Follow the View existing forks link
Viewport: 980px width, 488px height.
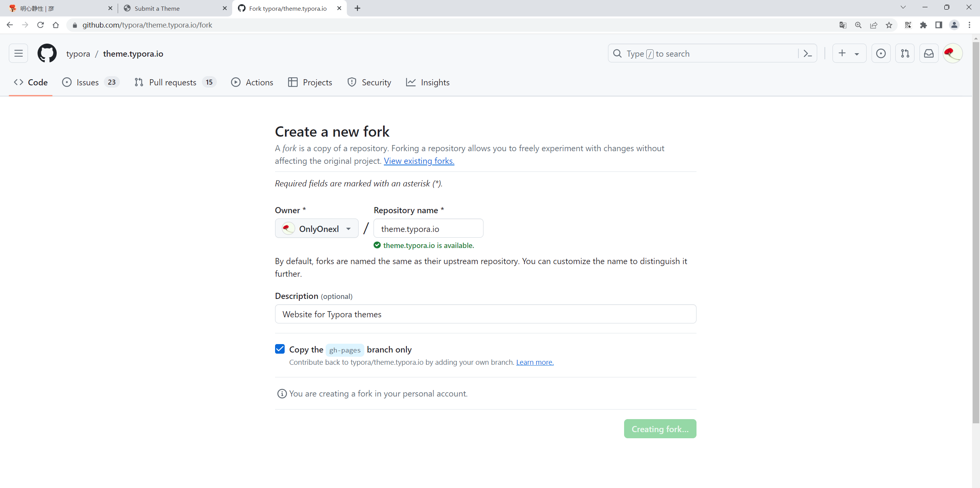point(419,161)
